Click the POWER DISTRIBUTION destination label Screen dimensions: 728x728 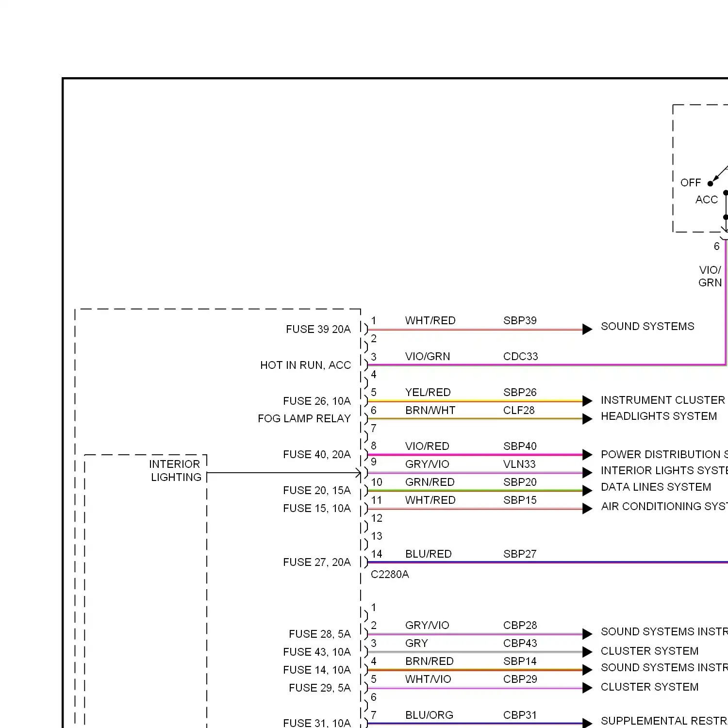tap(664, 454)
